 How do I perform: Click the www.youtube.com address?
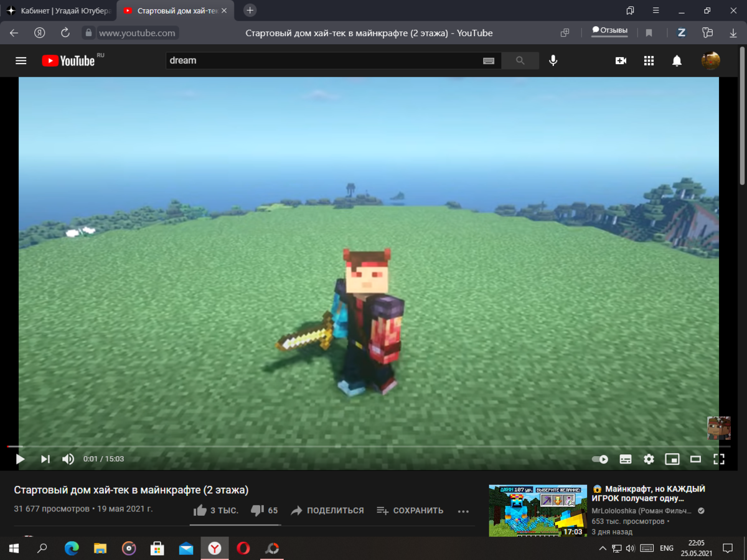pyautogui.click(x=137, y=33)
